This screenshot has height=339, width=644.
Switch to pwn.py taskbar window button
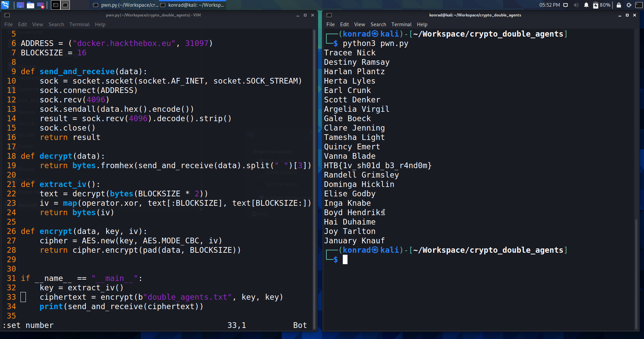[125, 5]
